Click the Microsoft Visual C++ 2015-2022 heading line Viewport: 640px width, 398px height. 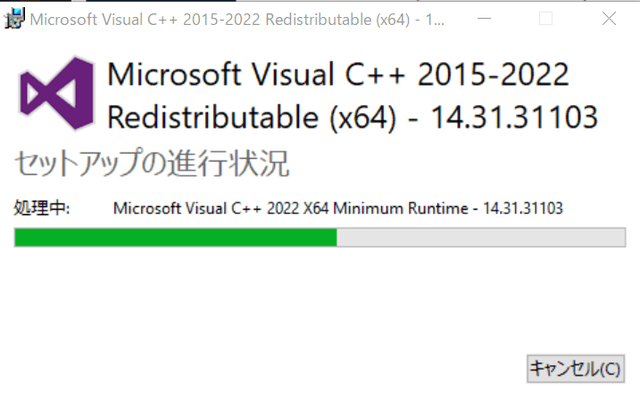[338, 74]
